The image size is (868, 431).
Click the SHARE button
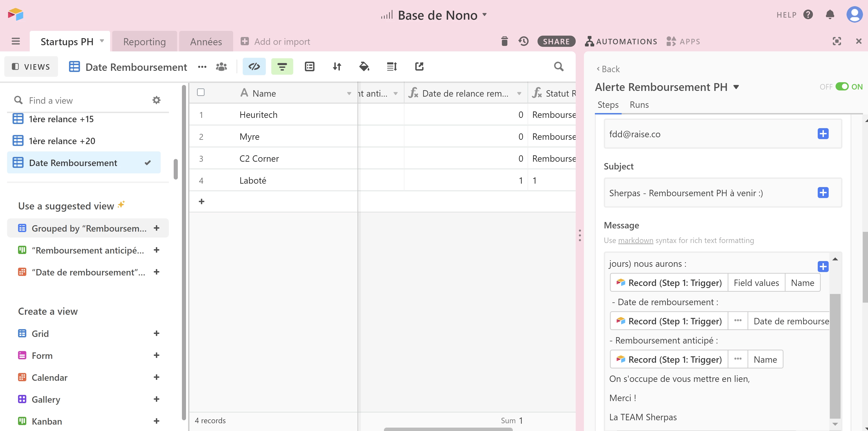pyautogui.click(x=556, y=41)
